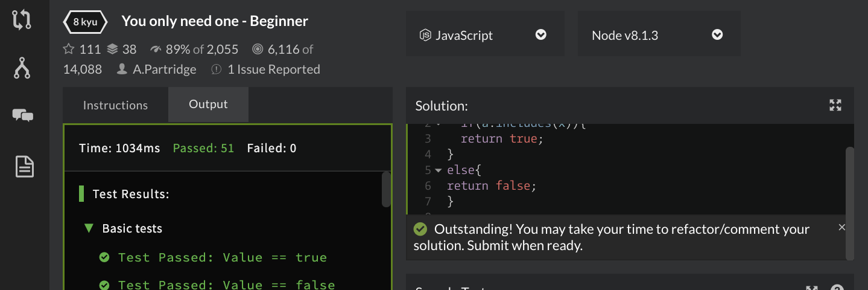This screenshot has width=868, height=290.
Task: Click the Passed: 51 count
Action: (203, 148)
